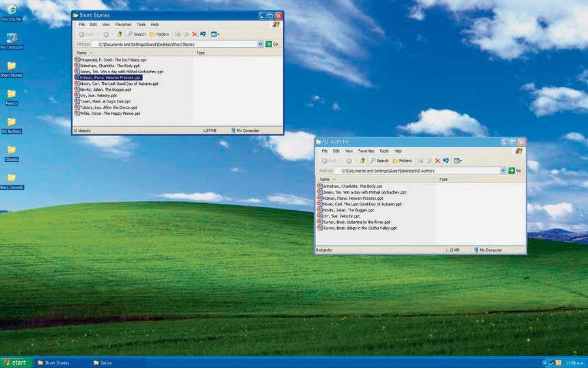Viewport: 588px width, 368px height.
Task: Open Edit menu in Short Stories window
Action: 94,25
